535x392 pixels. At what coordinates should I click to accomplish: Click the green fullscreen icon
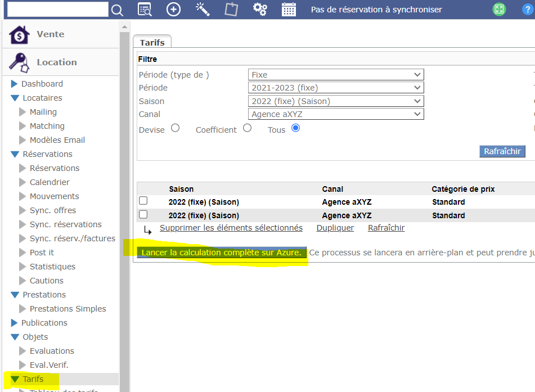click(499, 10)
